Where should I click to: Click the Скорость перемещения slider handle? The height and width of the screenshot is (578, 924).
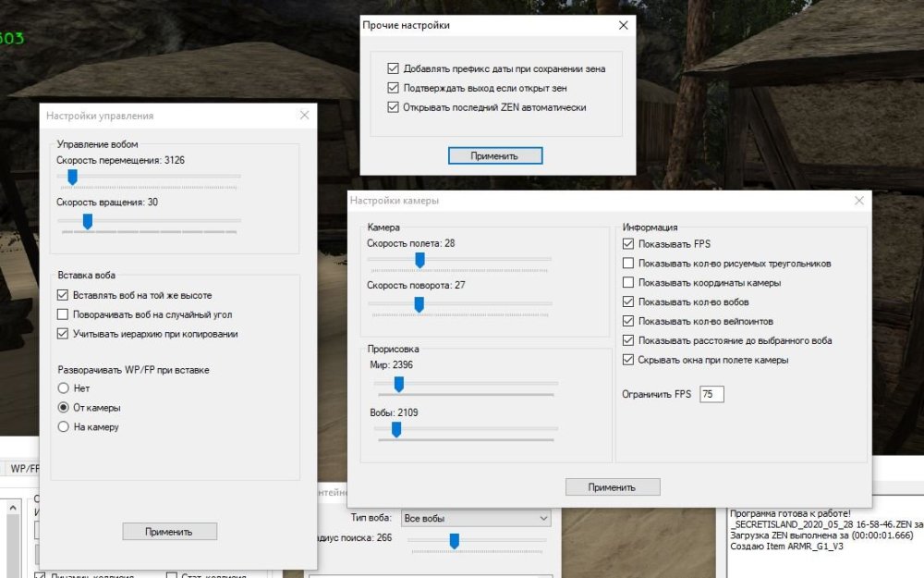click(x=72, y=177)
